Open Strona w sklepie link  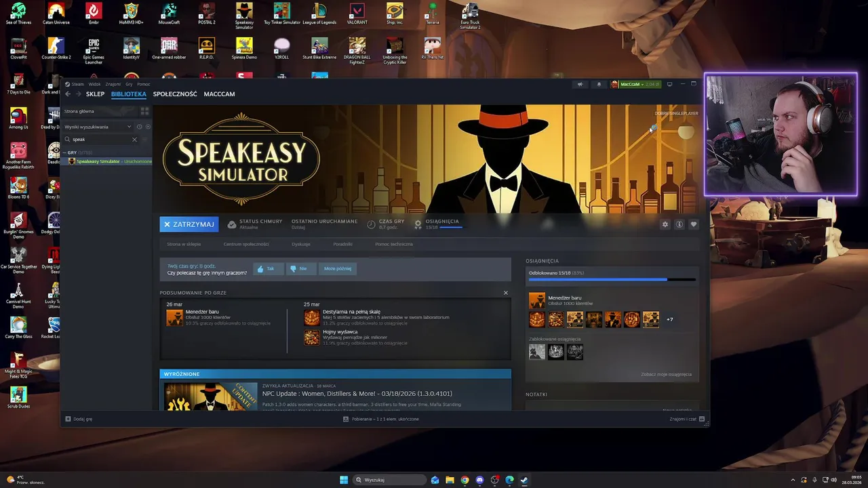[184, 244]
